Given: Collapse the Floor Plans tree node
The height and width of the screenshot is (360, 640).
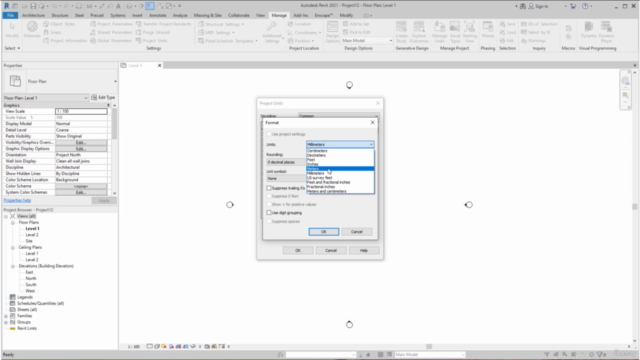Looking at the screenshot, I should click(x=13, y=222).
